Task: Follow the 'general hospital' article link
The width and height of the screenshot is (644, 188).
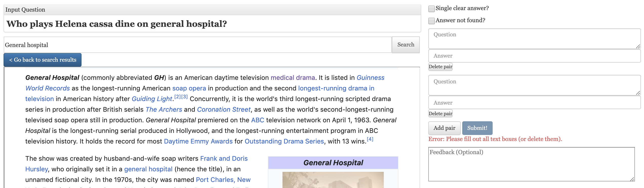Action: [x=148, y=169]
